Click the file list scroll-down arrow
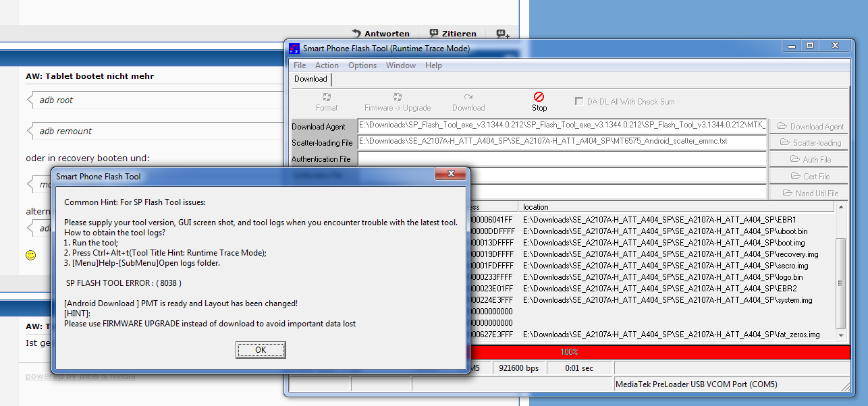 tap(841, 335)
